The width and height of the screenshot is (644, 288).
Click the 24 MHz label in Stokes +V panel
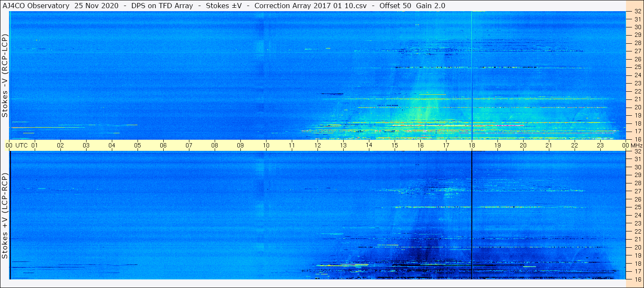point(637,215)
